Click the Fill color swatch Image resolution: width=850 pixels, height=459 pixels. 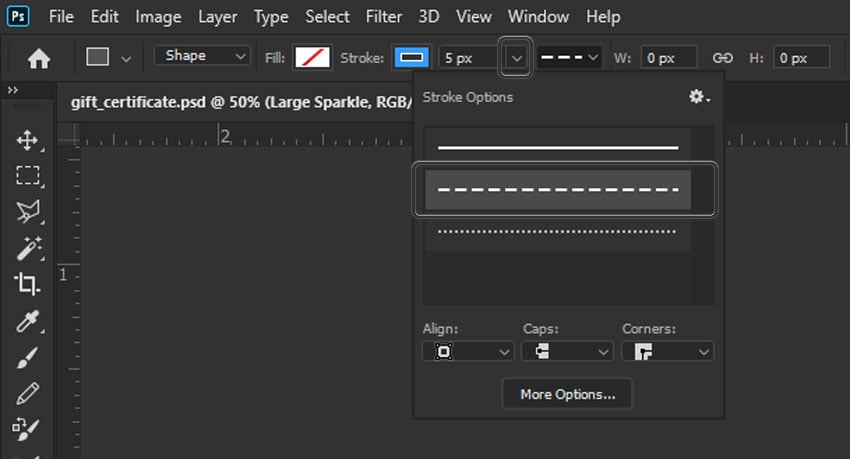(x=312, y=57)
